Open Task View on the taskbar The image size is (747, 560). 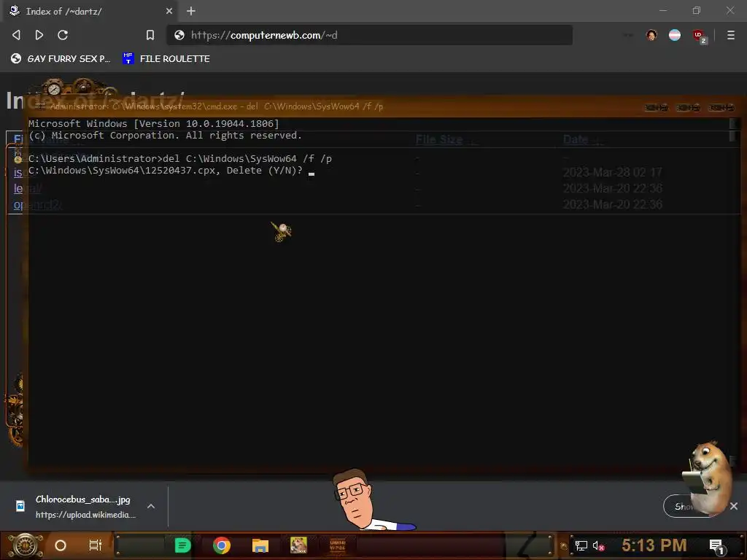(x=96, y=545)
